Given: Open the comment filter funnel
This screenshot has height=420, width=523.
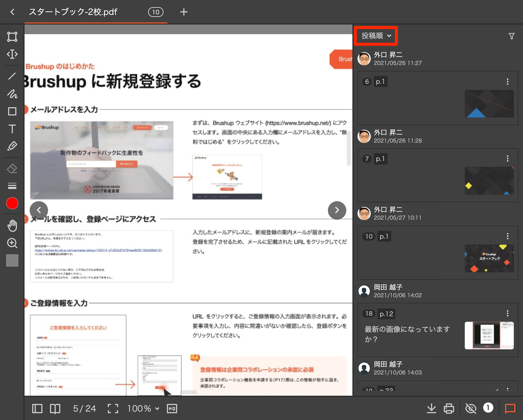Looking at the screenshot, I should [511, 36].
